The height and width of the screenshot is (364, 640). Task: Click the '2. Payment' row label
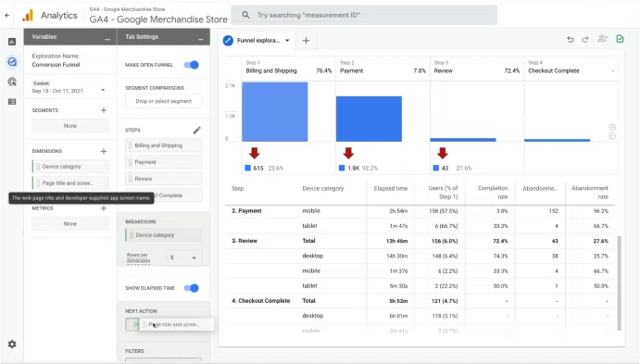(x=246, y=211)
